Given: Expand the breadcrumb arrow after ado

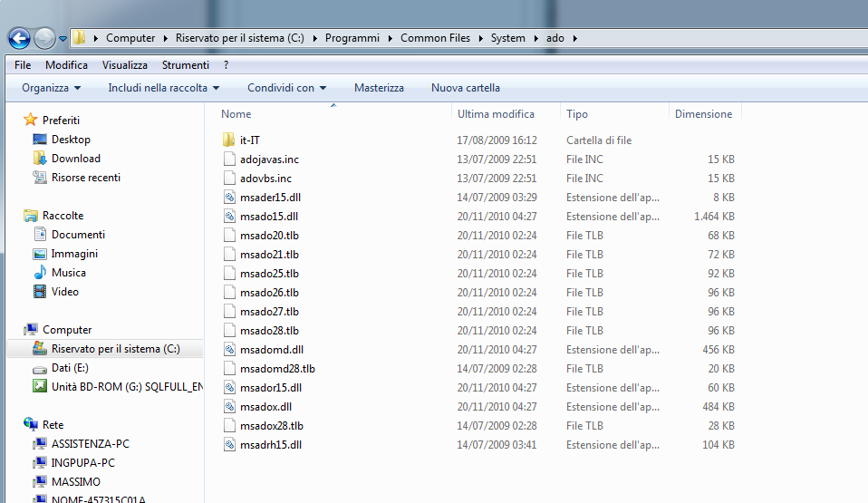Looking at the screenshot, I should click(575, 38).
